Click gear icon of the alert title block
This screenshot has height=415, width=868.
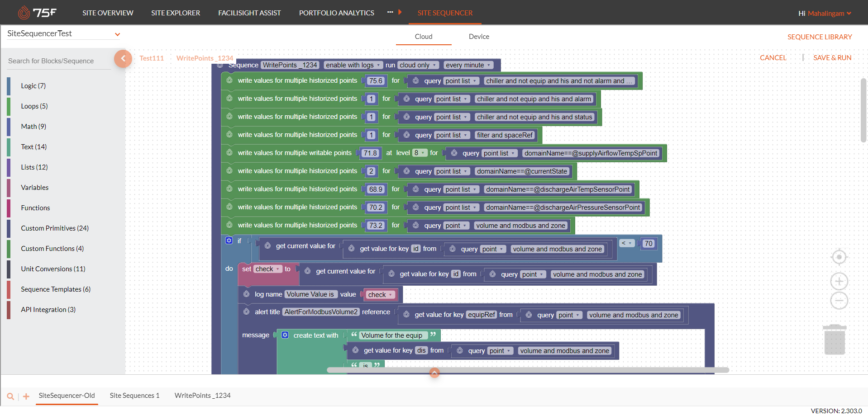point(246,311)
